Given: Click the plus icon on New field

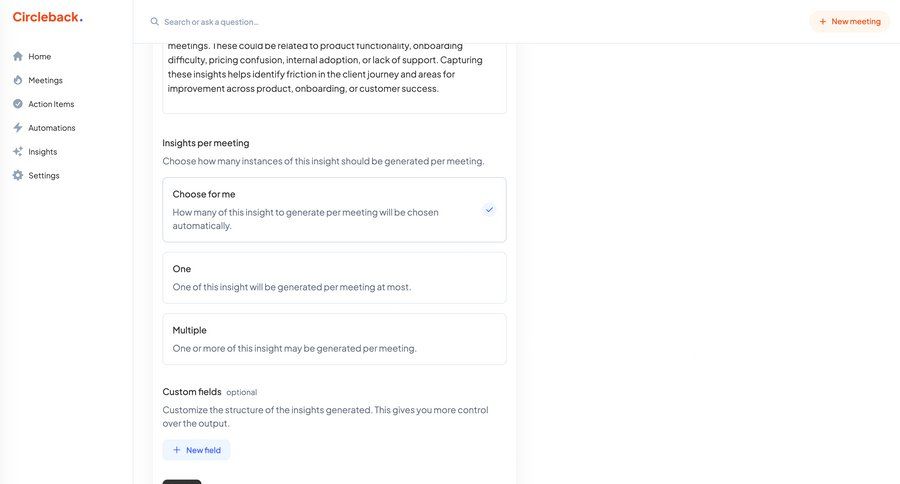Looking at the screenshot, I should (177, 450).
